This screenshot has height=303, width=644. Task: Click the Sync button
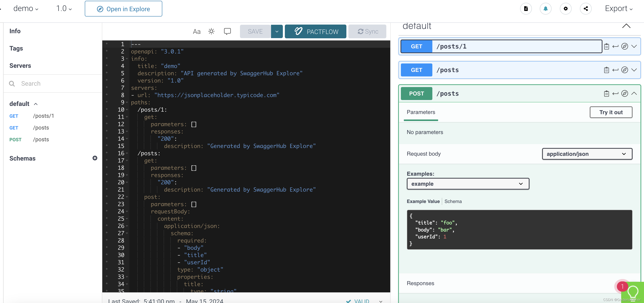pos(367,31)
